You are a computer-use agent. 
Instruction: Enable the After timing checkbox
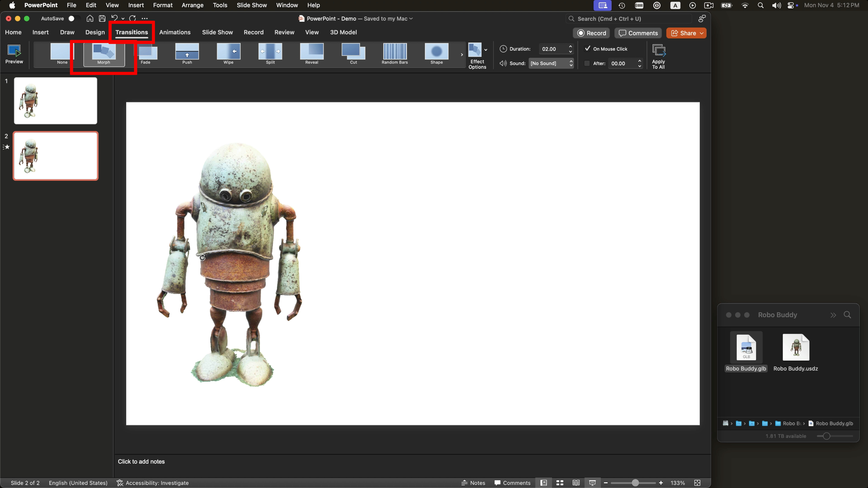click(x=587, y=63)
